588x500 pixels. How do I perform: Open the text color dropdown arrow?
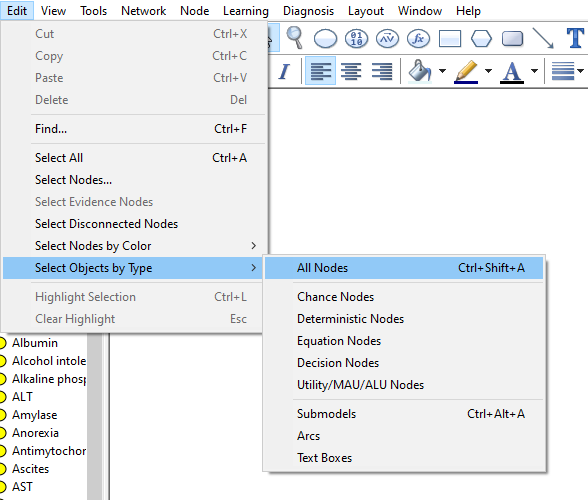(x=534, y=71)
